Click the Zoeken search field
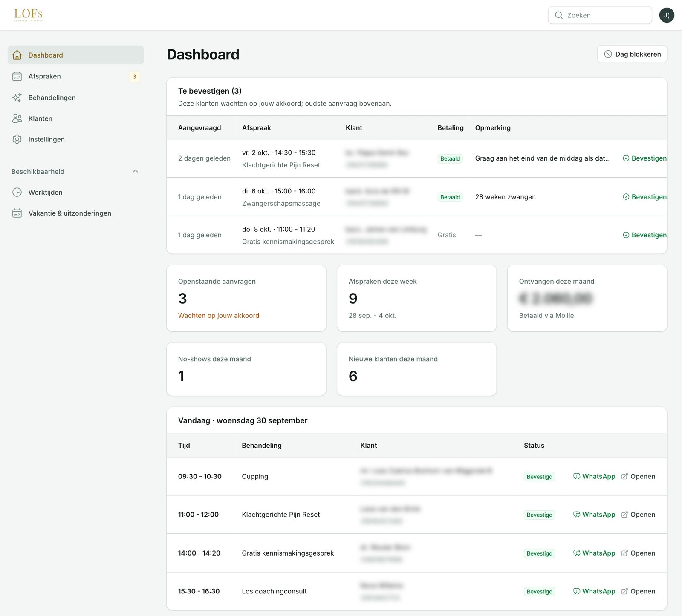Image resolution: width=682 pixels, height=616 pixels. coord(600,15)
